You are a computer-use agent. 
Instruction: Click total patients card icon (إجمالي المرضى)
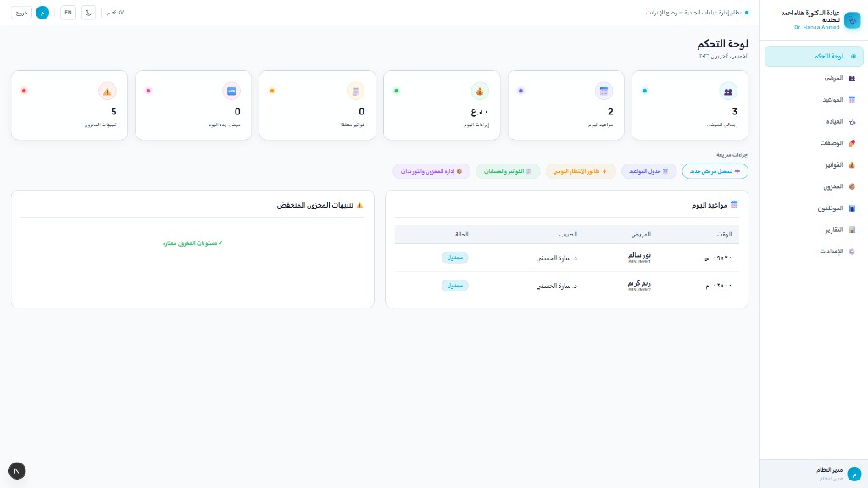tap(728, 91)
